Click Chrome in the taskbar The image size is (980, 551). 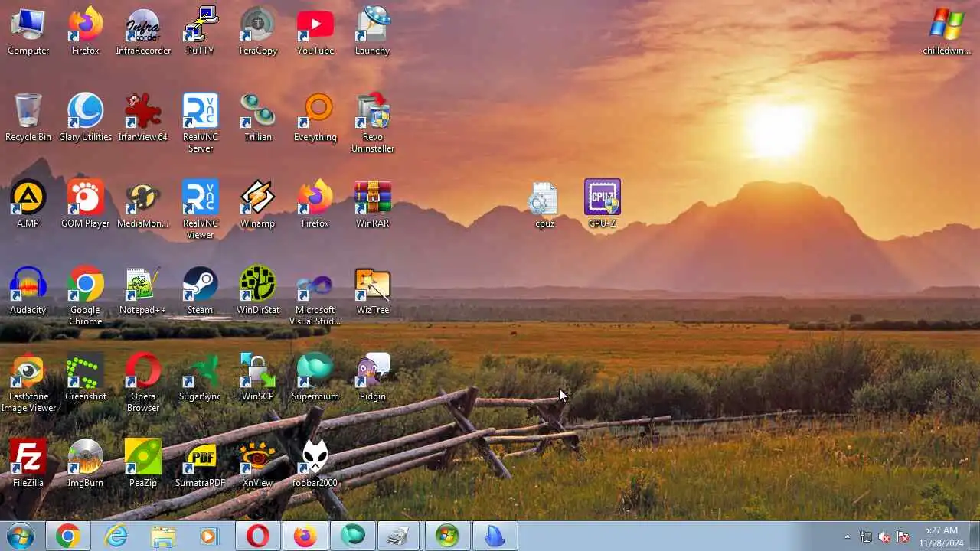[x=67, y=536]
